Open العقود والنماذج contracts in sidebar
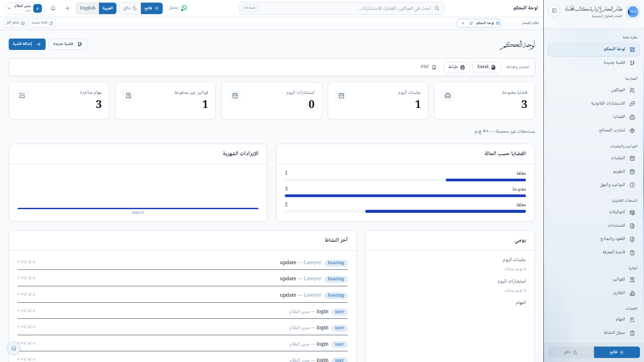 pos(594,239)
